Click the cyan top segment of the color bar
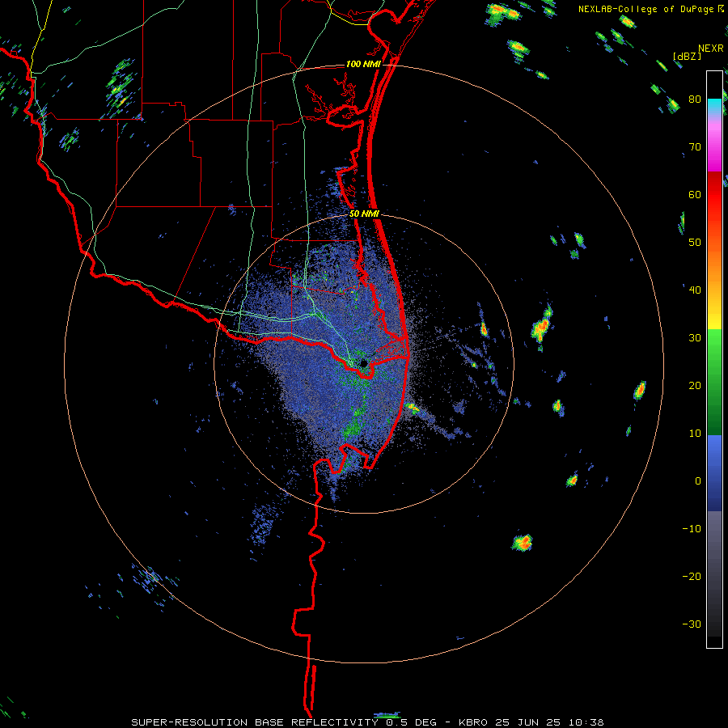The height and width of the screenshot is (728, 728). [x=714, y=106]
